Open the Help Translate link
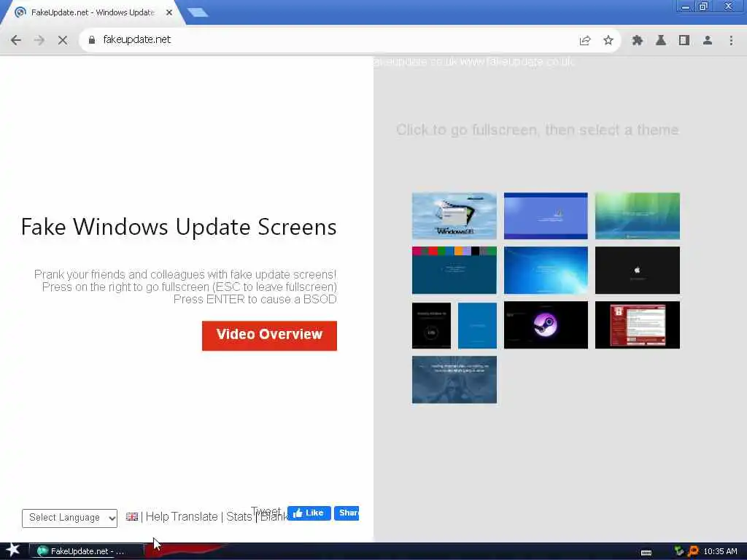Image resolution: width=747 pixels, height=560 pixels. [182, 517]
